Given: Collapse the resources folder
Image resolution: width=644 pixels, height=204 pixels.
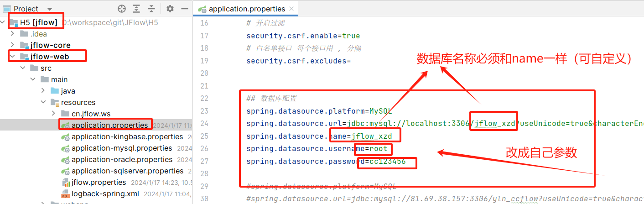Looking at the screenshot, I should (x=43, y=102).
